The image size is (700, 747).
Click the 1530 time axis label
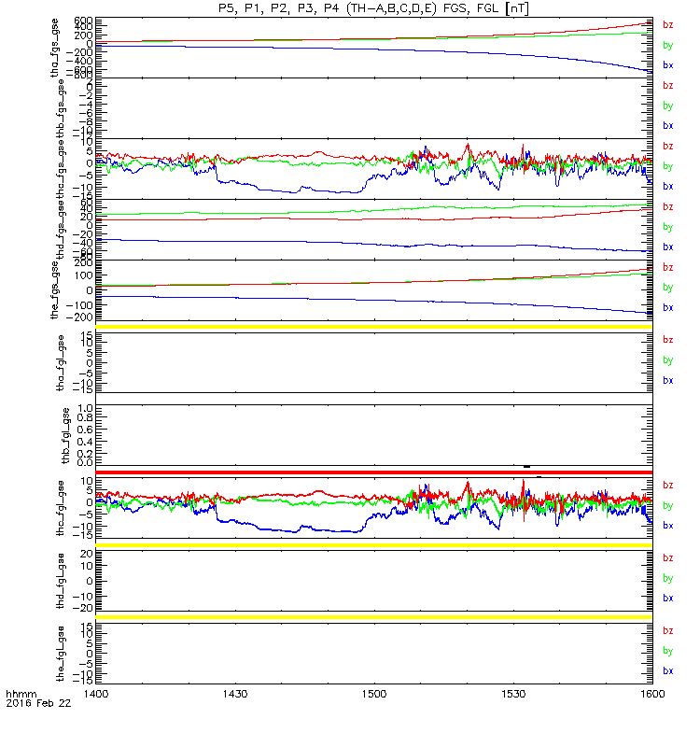point(513,694)
